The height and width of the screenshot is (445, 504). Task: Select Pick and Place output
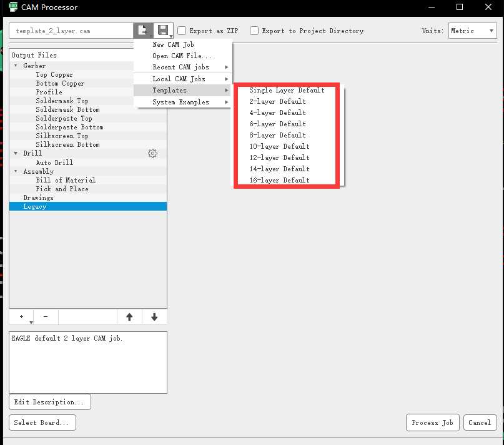(x=62, y=189)
